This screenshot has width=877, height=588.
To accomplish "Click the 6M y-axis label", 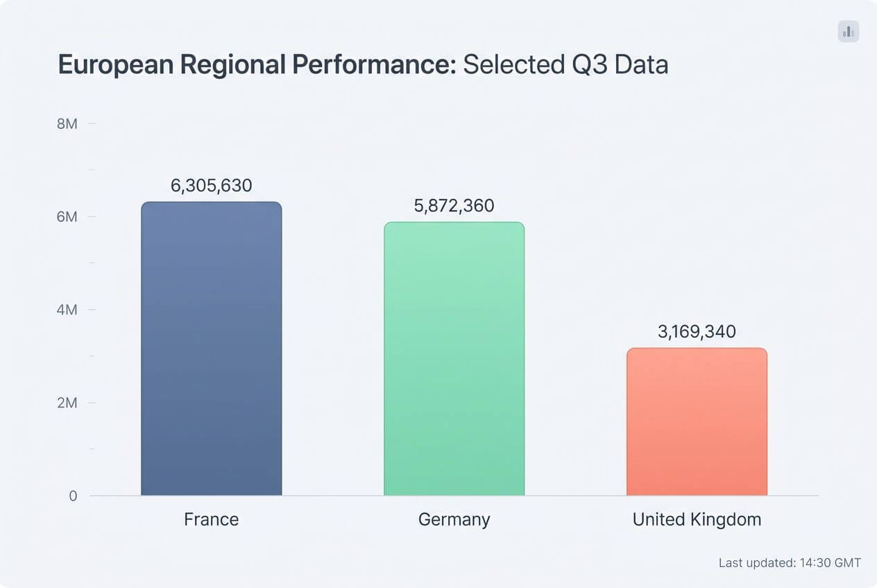I will tap(67, 217).
